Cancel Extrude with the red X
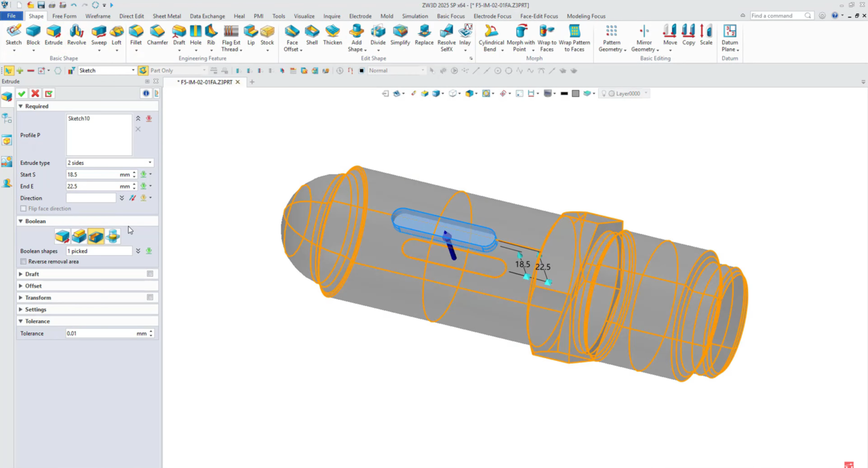Viewport: 868px width, 468px height. [x=35, y=94]
